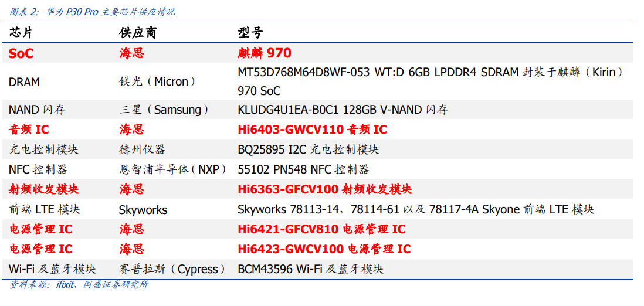Click the 芯片 column header

coord(21,32)
